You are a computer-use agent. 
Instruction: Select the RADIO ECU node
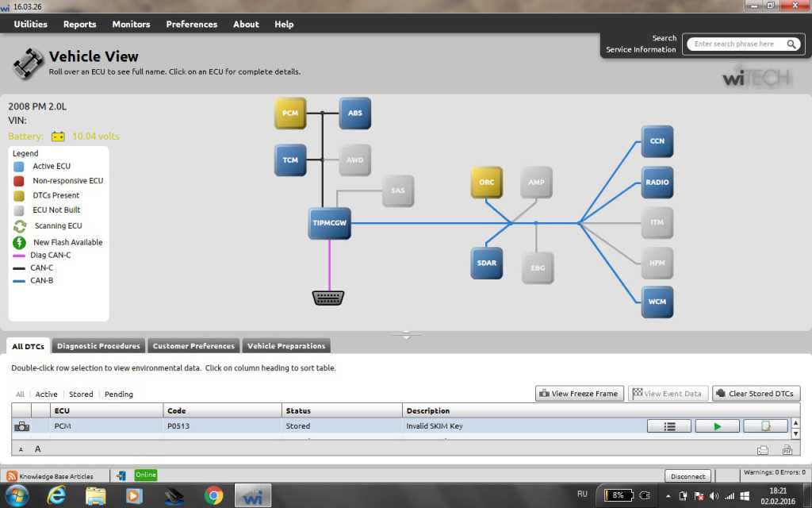click(657, 183)
